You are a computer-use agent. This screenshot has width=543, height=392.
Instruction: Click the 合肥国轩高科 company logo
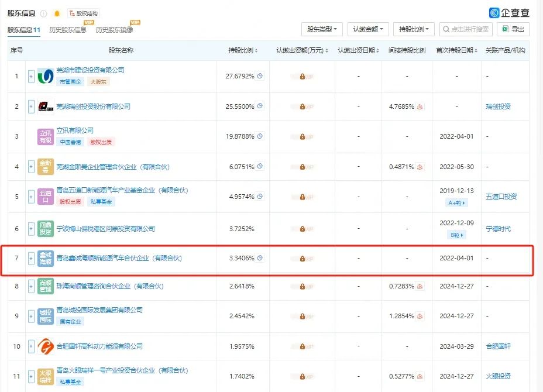(x=46, y=346)
